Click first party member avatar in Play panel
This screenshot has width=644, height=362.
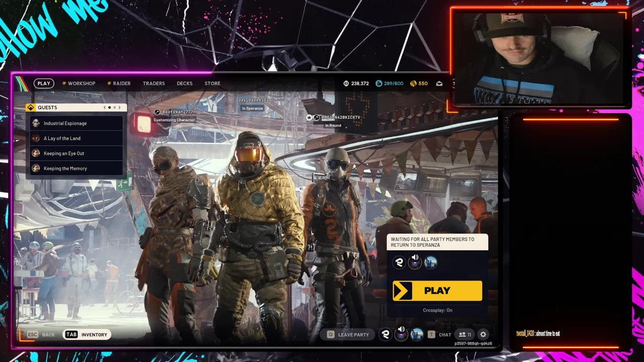pos(399,262)
